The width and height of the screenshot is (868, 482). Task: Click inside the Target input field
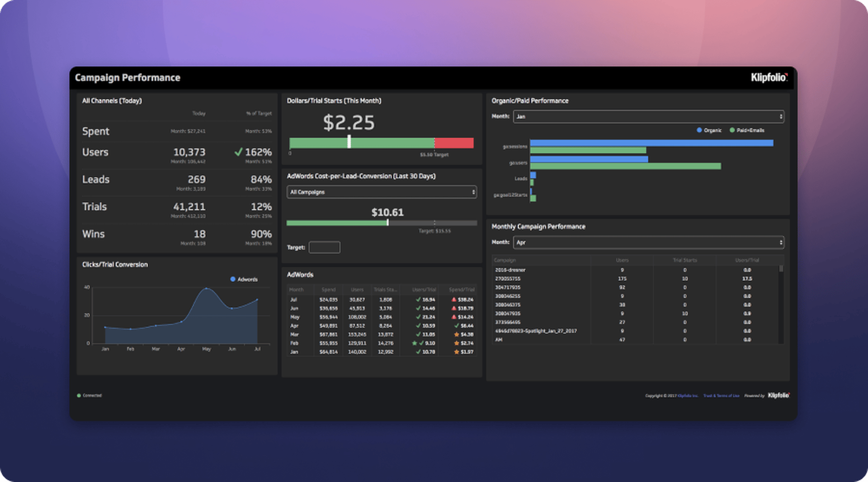(x=324, y=247)
